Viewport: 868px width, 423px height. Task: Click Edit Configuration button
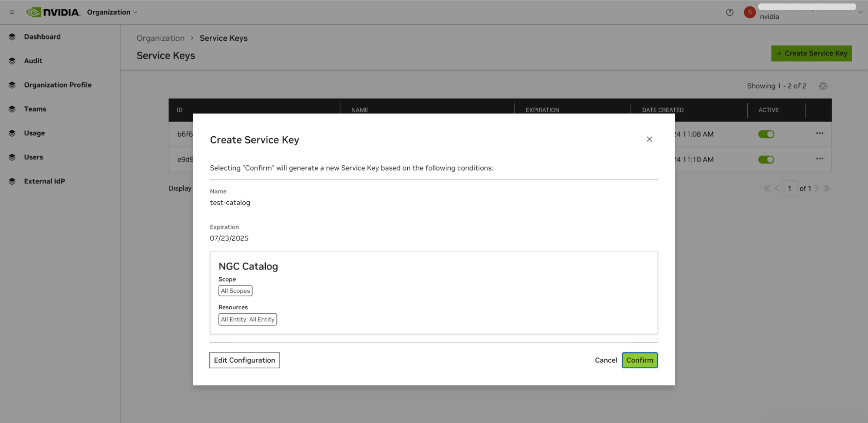point(244,360)
